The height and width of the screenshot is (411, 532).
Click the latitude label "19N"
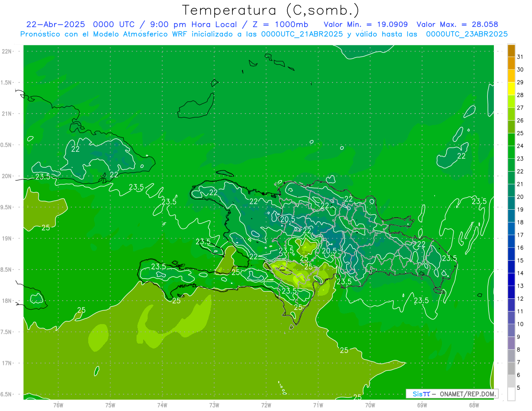(x=7, y=239)
